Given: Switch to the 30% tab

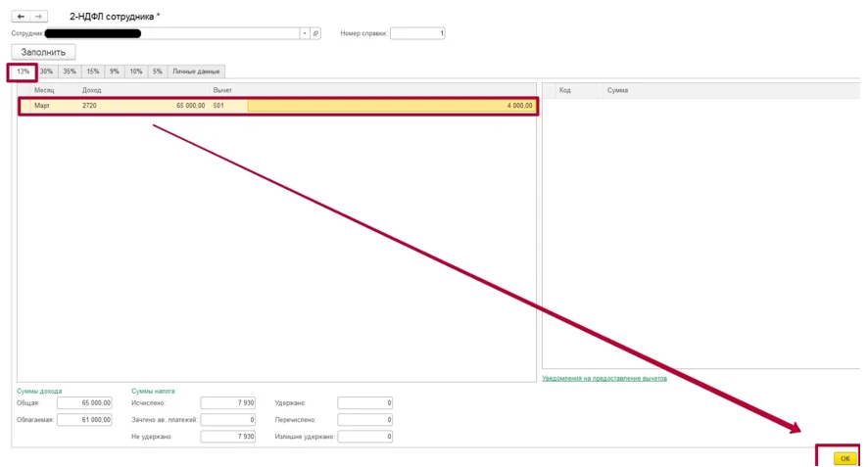Looking at the screenshot, I should click(46, 71).
